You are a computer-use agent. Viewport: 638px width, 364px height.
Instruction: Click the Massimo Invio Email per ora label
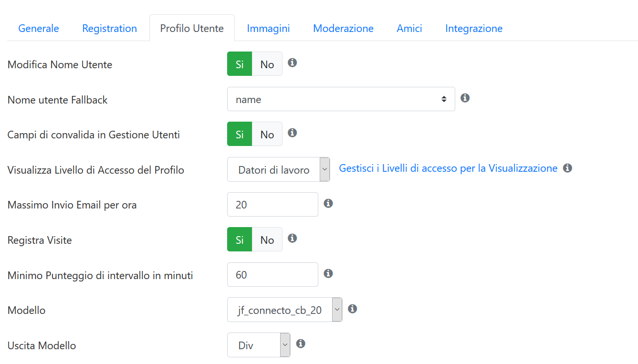pyautogui.click(x=72, y=205)
